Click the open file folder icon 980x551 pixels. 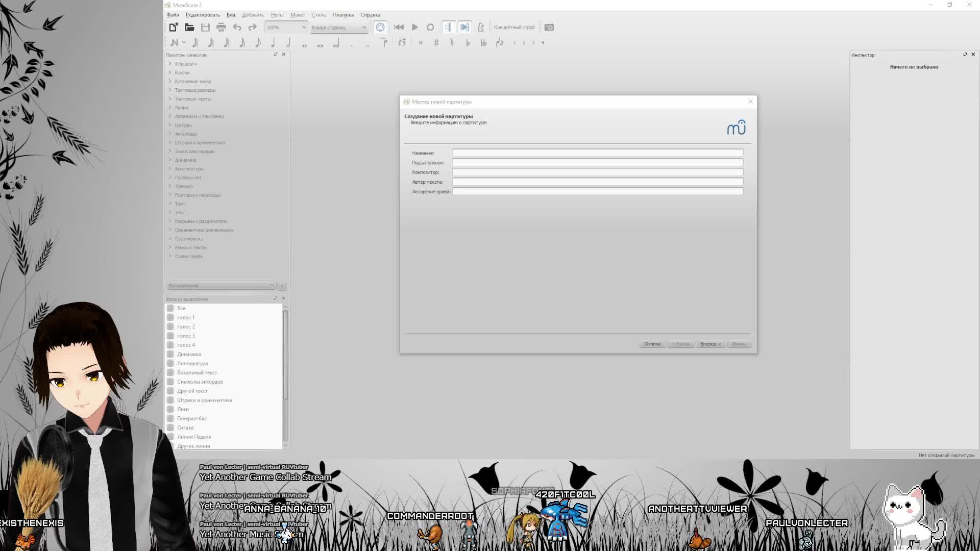pyautogui.click(x=189, y=27)
